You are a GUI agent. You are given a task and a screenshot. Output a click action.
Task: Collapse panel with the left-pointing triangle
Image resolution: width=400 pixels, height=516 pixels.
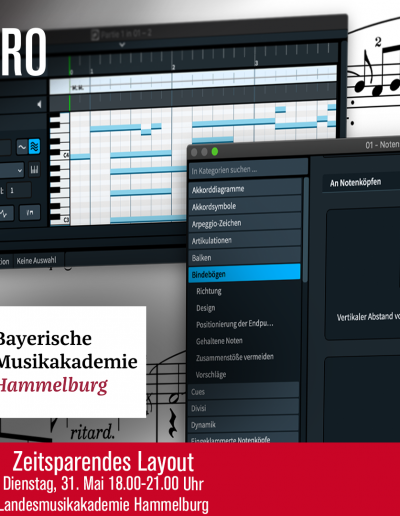tap(39, 104)
